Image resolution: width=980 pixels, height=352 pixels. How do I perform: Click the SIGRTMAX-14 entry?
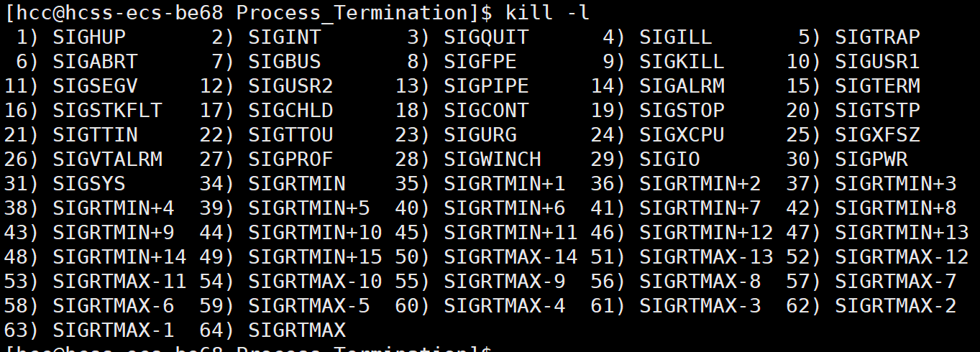coord(510,256)
